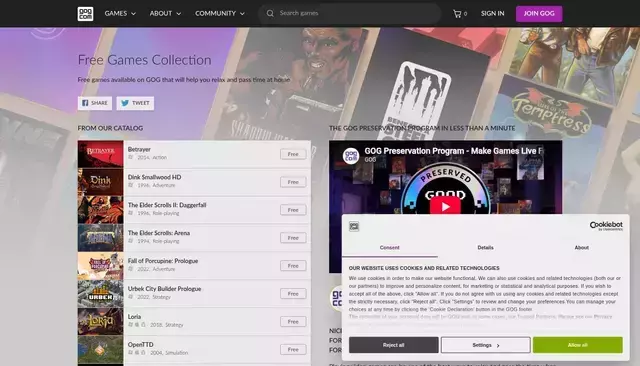This screenshot has width=640, height=366.
Task: Click Windows platform icon under Loria
Action: (131, 324)
